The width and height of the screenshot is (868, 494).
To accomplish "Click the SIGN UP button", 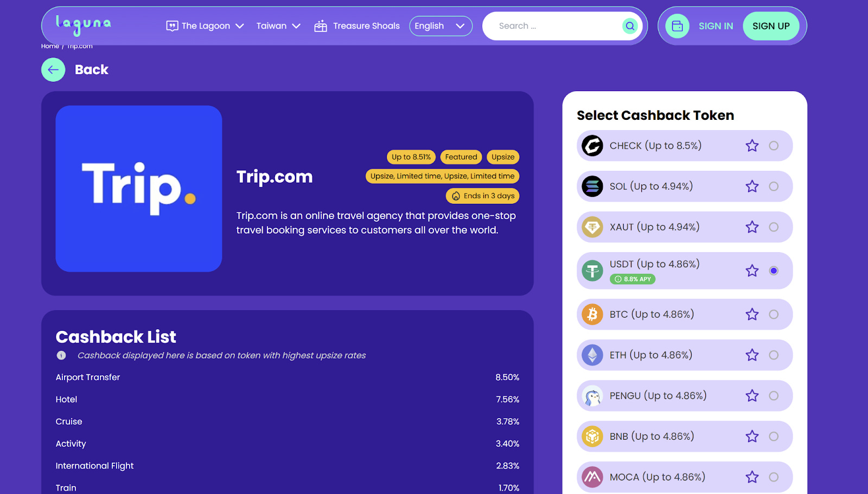I will click(x=771, y=26).
